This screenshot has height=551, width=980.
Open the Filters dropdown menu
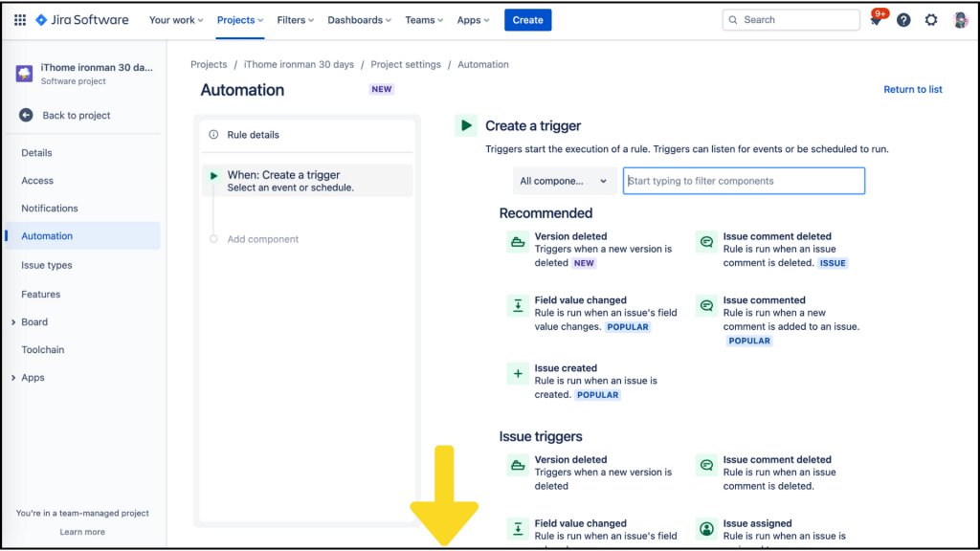click(x=295, y=20)
